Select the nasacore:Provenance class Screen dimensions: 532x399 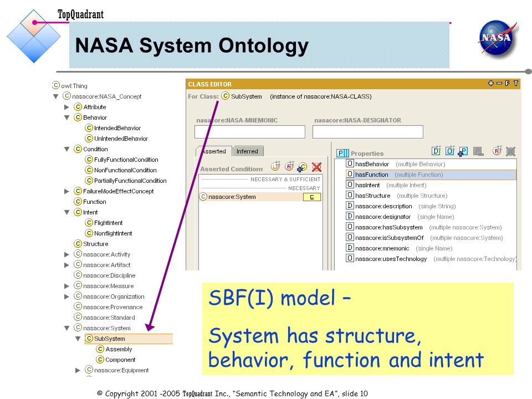click(113, 306)
